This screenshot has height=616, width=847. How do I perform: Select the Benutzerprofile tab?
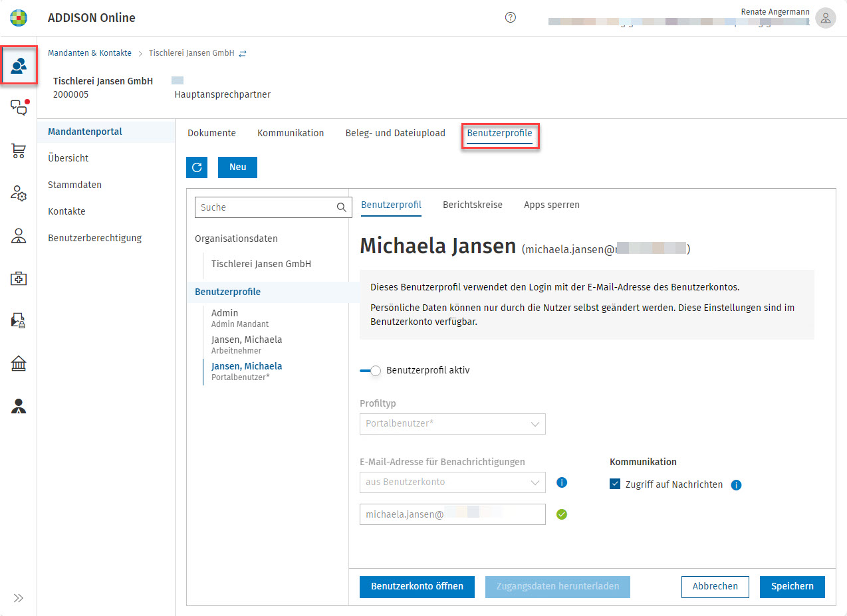(500, 133)
